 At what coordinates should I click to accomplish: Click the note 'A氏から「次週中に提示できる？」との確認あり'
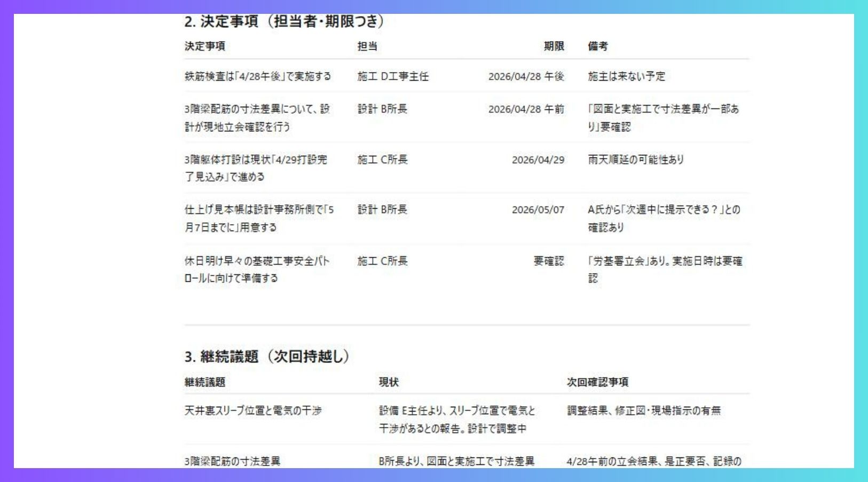tap(664, 218)
